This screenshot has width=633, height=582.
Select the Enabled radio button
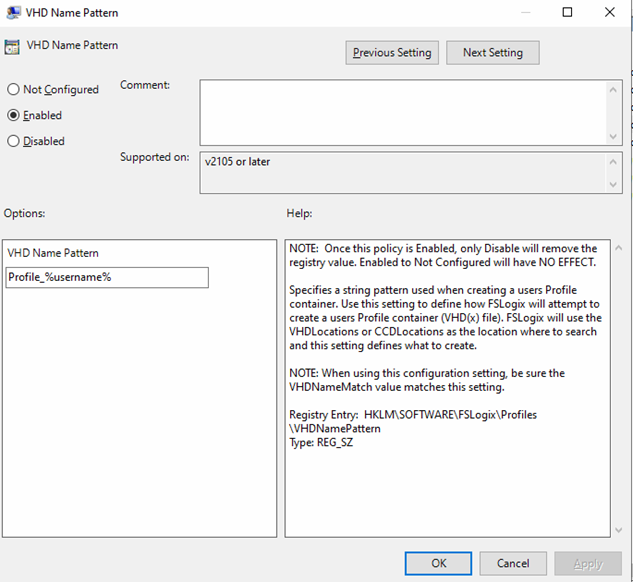coord(13,115)
